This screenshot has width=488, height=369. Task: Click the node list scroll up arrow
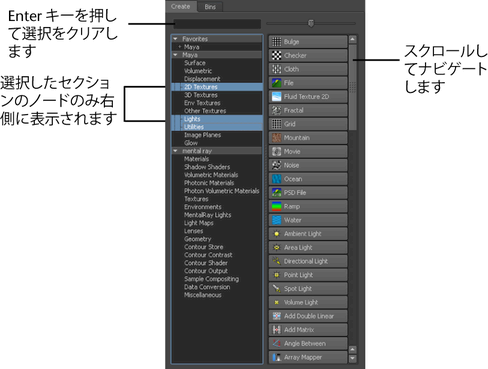pyautogui.click(x=352, y=39)
